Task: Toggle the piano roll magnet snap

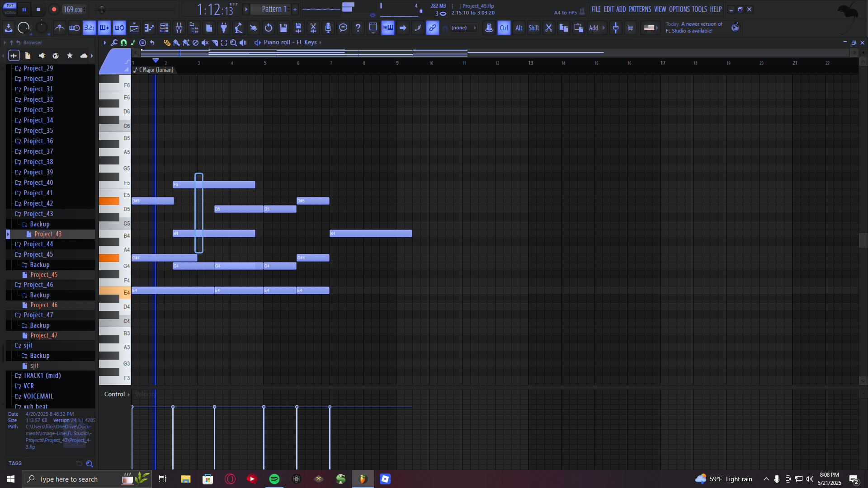Action: [123, 42]
